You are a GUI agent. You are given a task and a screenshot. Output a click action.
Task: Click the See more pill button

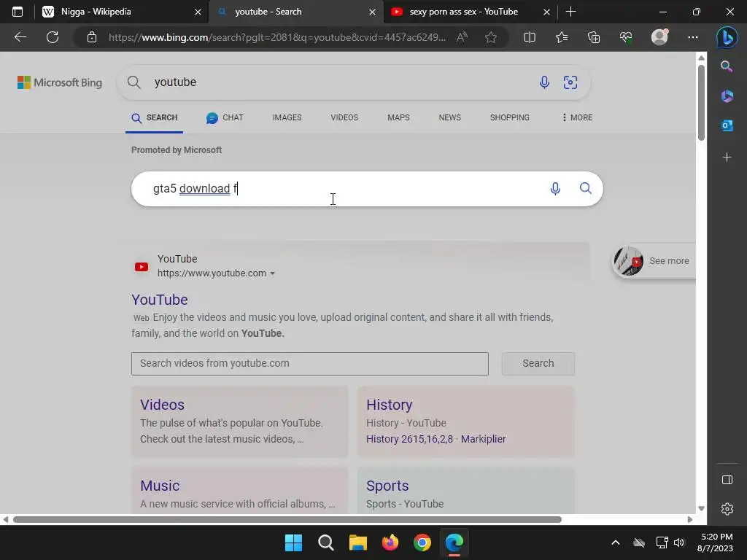point(654,261)
